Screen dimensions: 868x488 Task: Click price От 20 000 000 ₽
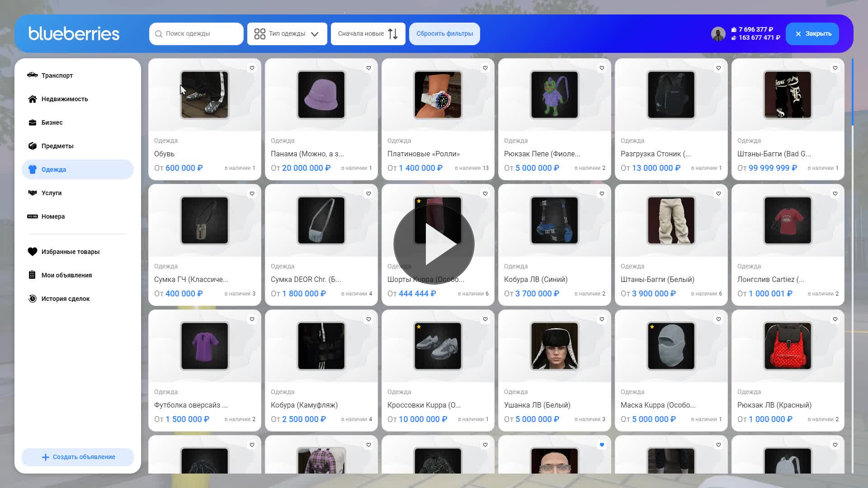click(301, 168)
